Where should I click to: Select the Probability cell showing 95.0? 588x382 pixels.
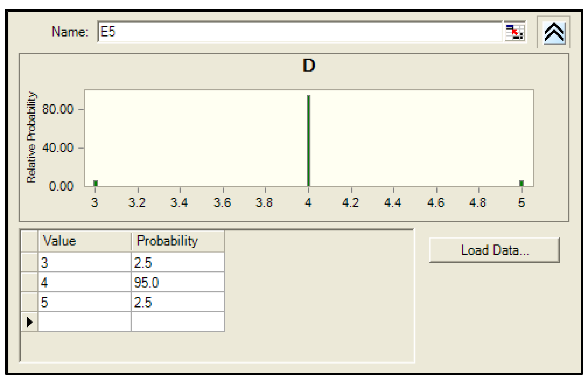coord(178,282)
